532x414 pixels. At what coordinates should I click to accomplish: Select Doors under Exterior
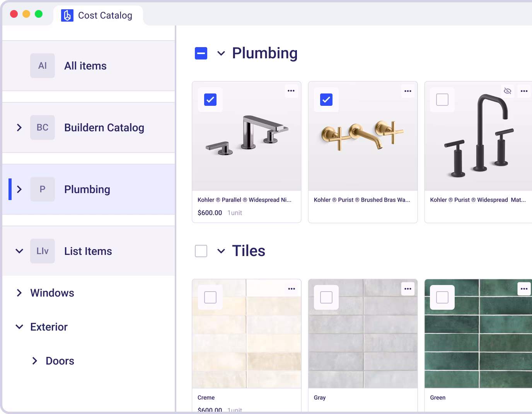point(60,361)
